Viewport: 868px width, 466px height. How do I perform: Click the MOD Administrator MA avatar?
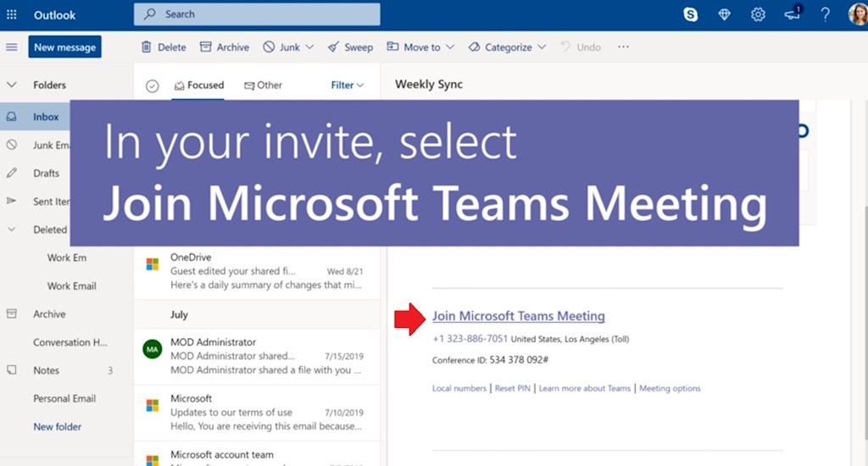pos(153,349)
